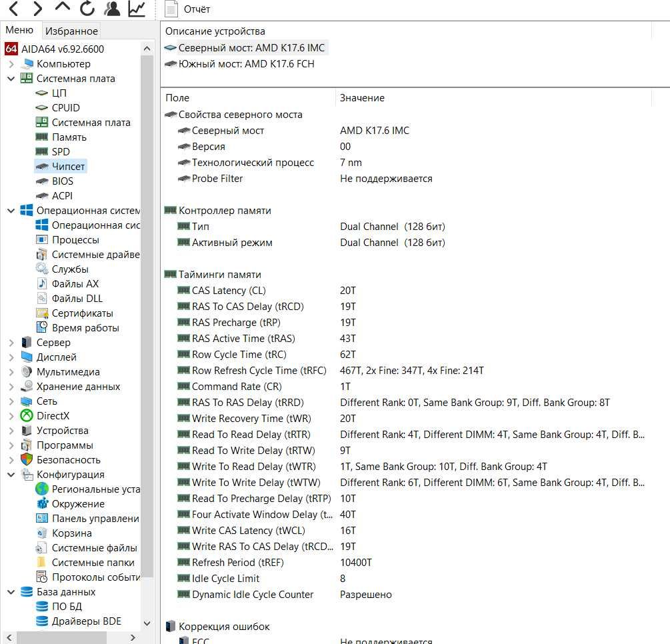Go back with the left arrow toolbar icon
670x644 pixels.
tap(14, 9)
